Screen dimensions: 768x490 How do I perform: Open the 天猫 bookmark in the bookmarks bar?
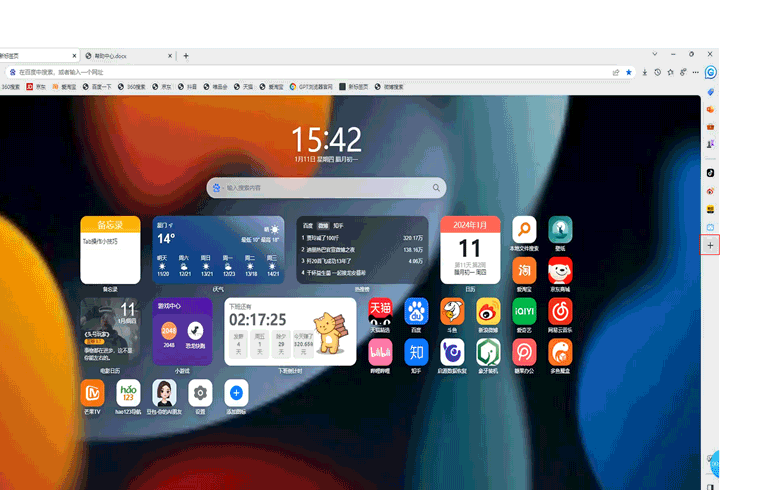click(x=243, y=87)
